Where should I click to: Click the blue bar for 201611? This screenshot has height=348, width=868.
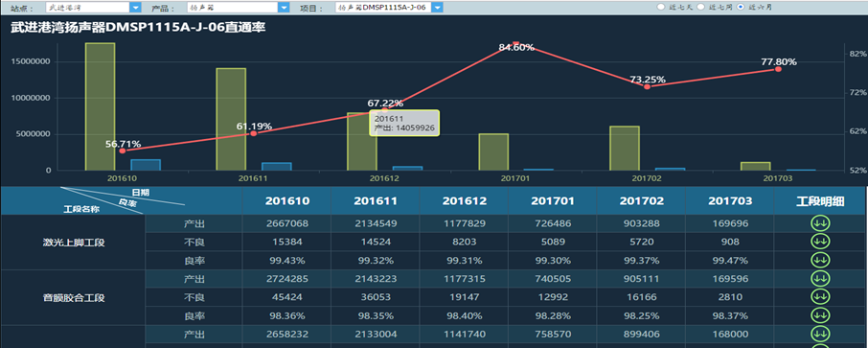[x=277, y=166]
